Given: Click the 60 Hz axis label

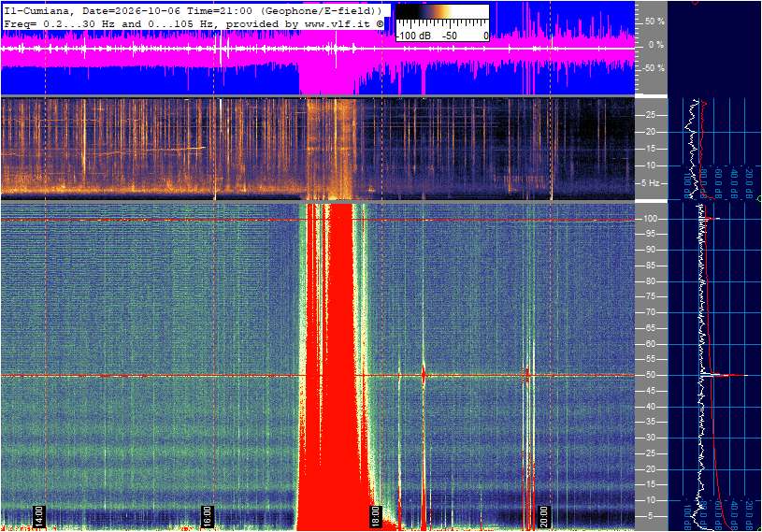Looking at the screenshot, I should tap(650, 344).
